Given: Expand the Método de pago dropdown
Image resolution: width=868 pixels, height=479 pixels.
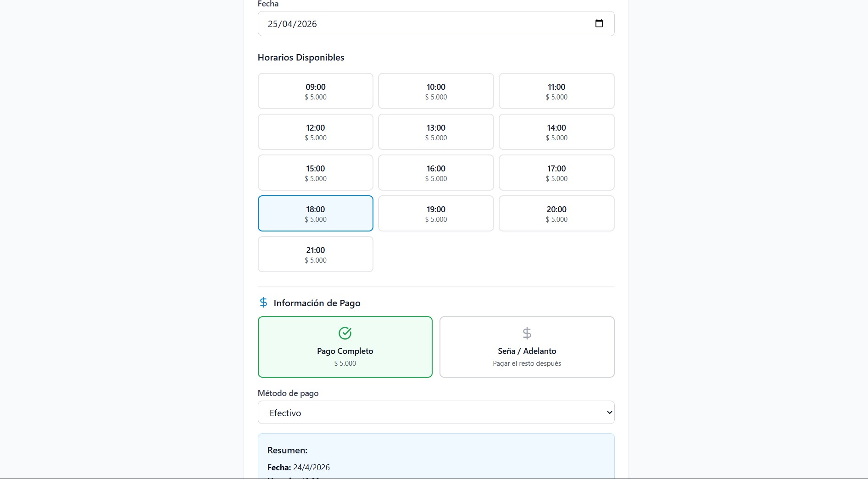Looking at the screenshot, I should pyautogui.click(x=436, y=413).
